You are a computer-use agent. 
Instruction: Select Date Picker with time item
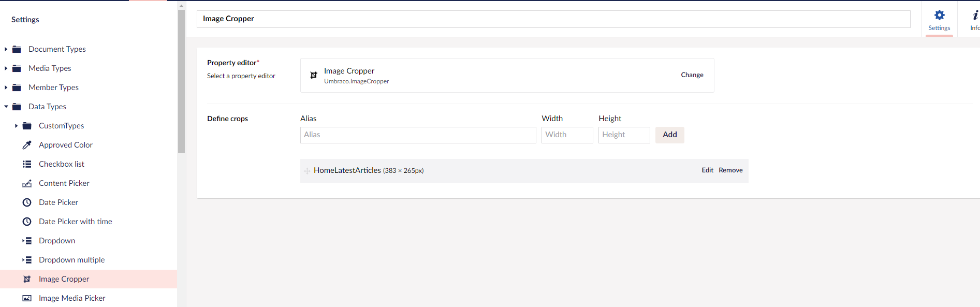pos(75,222)
